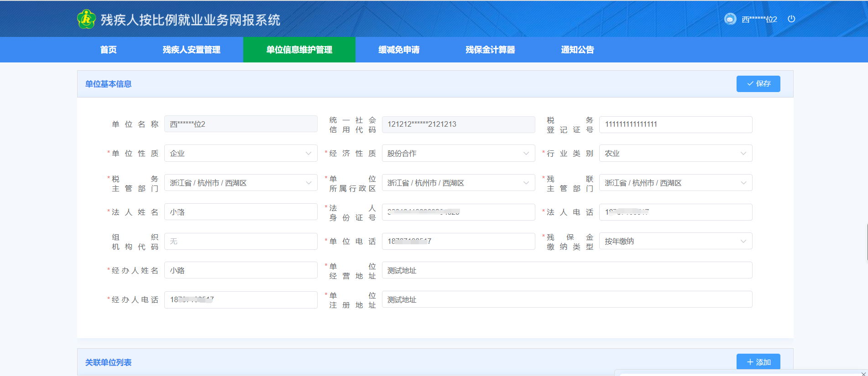The height and width of the screenshot is (376, 868).
Task: Click the 单位名称 input field
Action: click(x=241, y=124)
